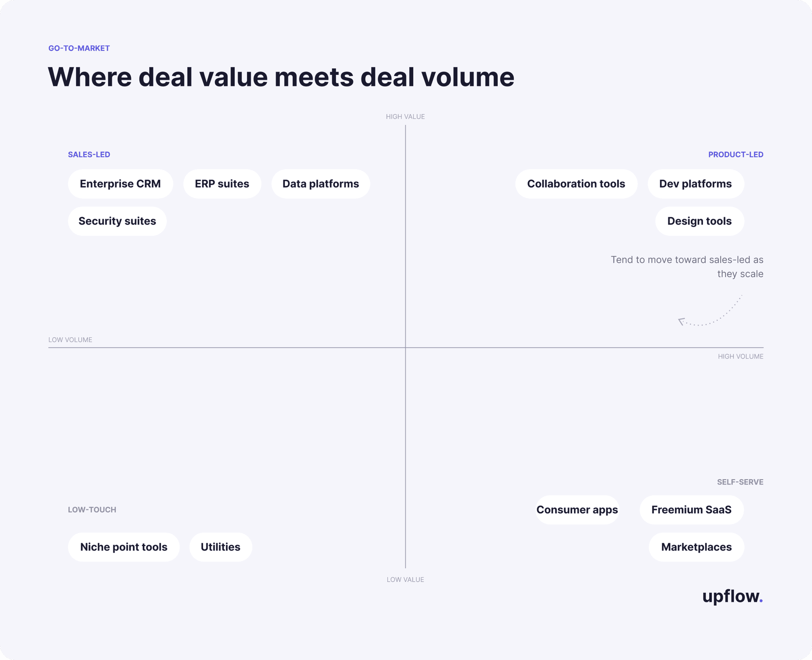812x660 pixels.
Task: Click the GO-TO-MARKET heading tag
Action: 79,48
